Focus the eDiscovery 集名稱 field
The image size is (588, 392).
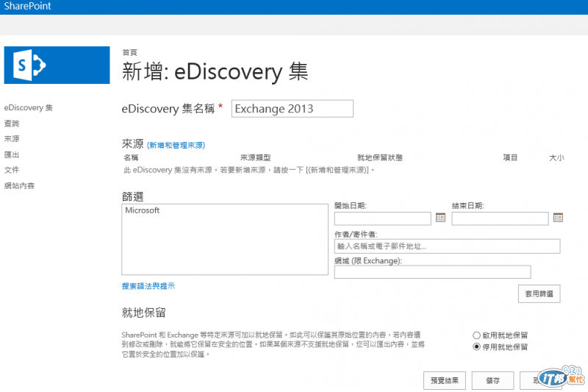point(292,109)
